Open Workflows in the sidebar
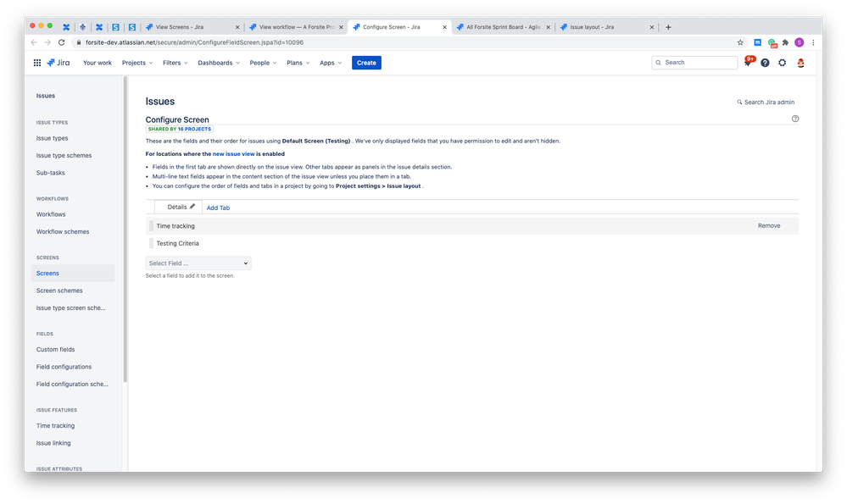 tap(51, 214)
